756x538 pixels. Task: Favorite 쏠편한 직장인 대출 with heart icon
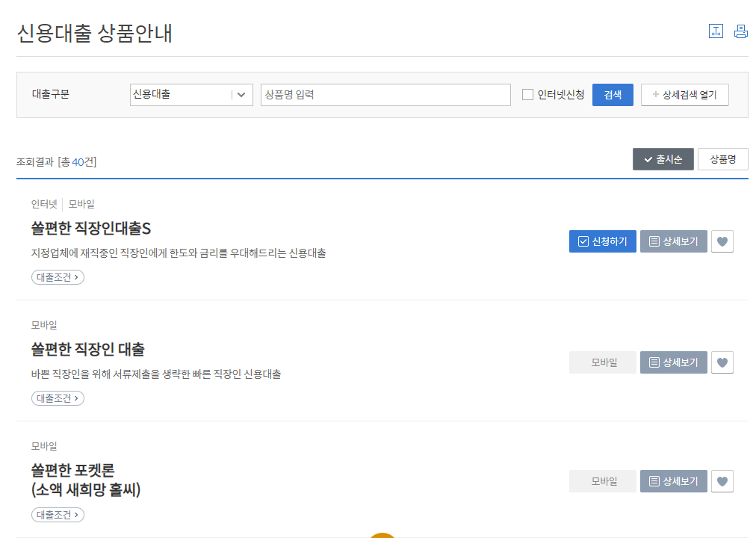pos(722,362)
